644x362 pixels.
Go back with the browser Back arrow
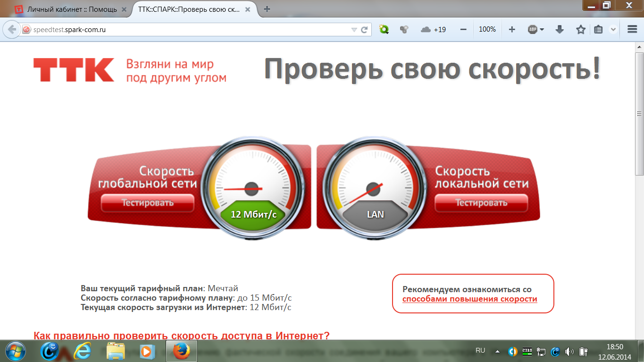pos(12,29)
